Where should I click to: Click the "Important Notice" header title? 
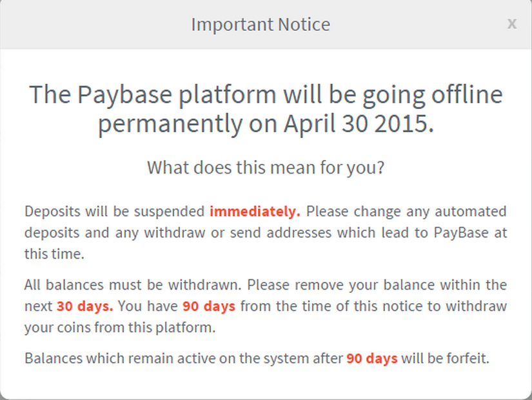pos(261,25)
